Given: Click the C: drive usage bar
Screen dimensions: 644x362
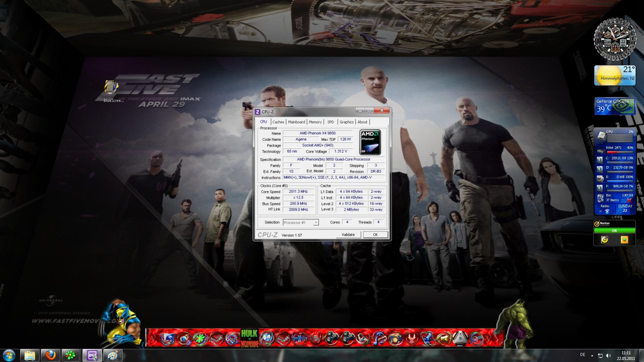Looking at the screenshot, I should 620,162.
